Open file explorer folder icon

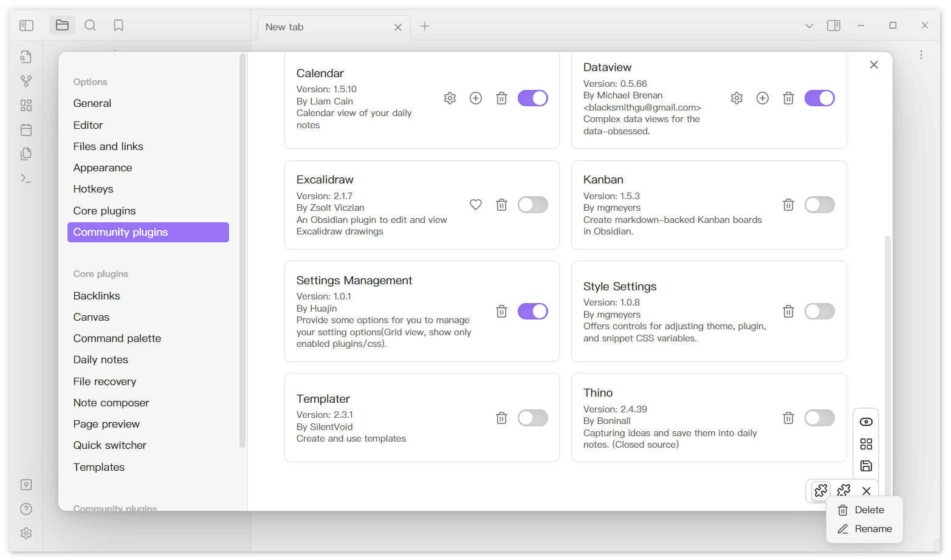[x=62, y=25]
